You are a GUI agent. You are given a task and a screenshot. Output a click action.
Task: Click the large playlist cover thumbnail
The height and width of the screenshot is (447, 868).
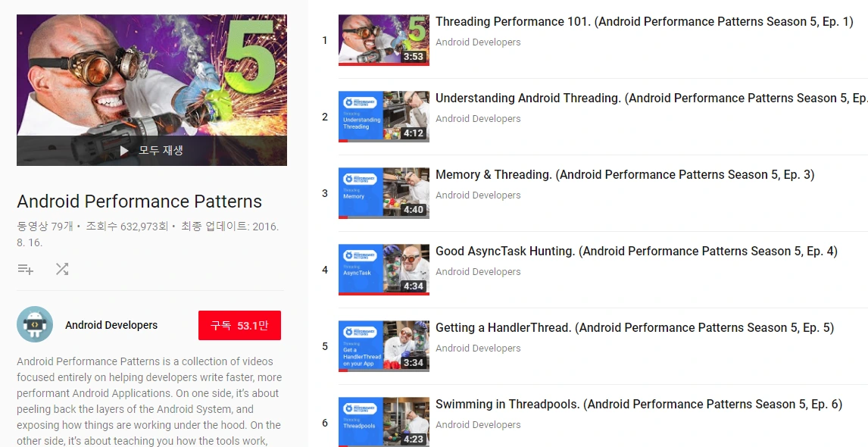pos(151,89)
